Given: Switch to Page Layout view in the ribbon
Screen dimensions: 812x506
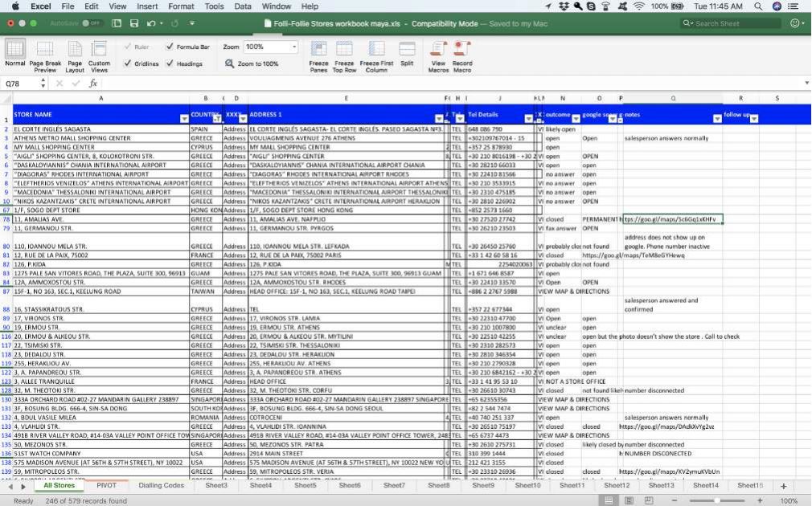Looking at the screenshot, I should tap(75, 57).
